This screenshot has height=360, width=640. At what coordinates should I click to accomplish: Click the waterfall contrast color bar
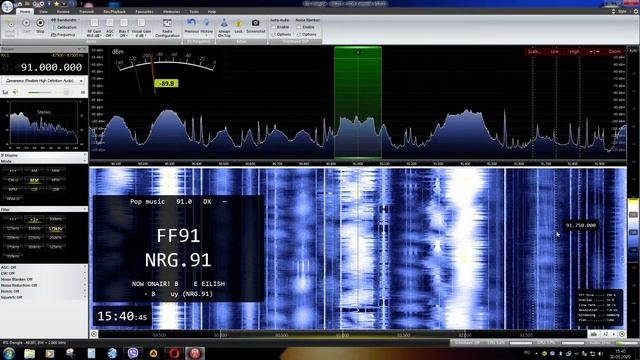633,231
